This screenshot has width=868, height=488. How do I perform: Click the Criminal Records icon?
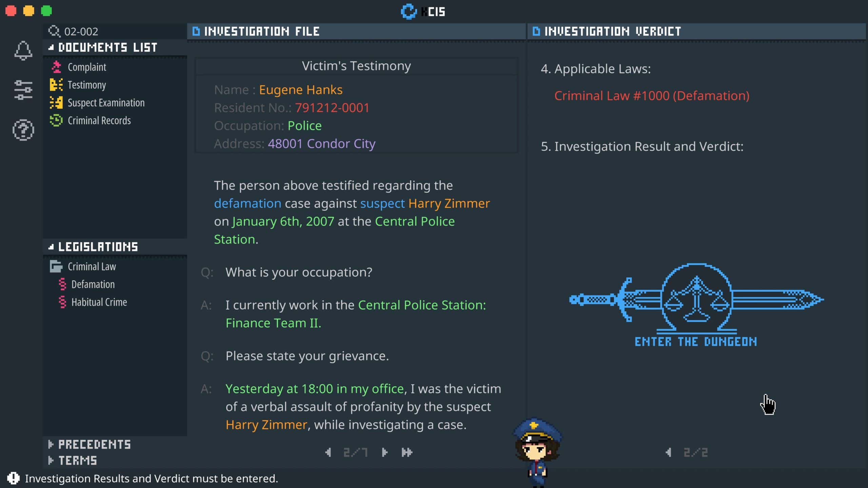coord(57,120)
